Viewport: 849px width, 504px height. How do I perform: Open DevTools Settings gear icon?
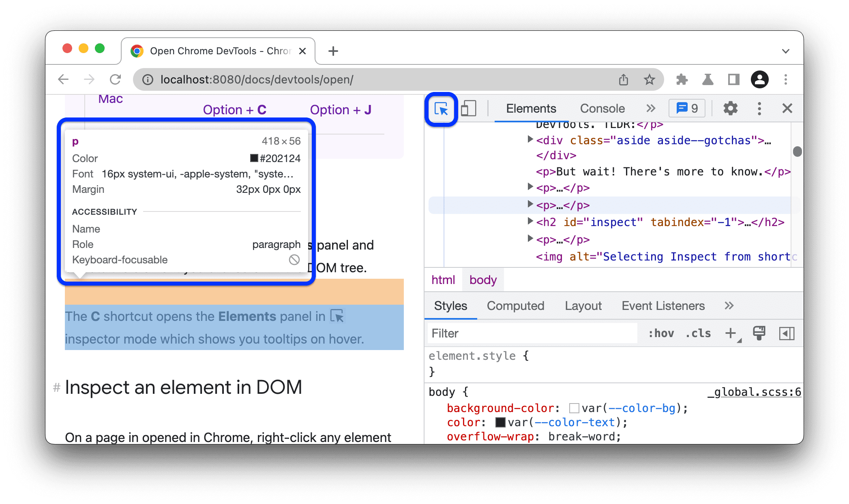730,109
